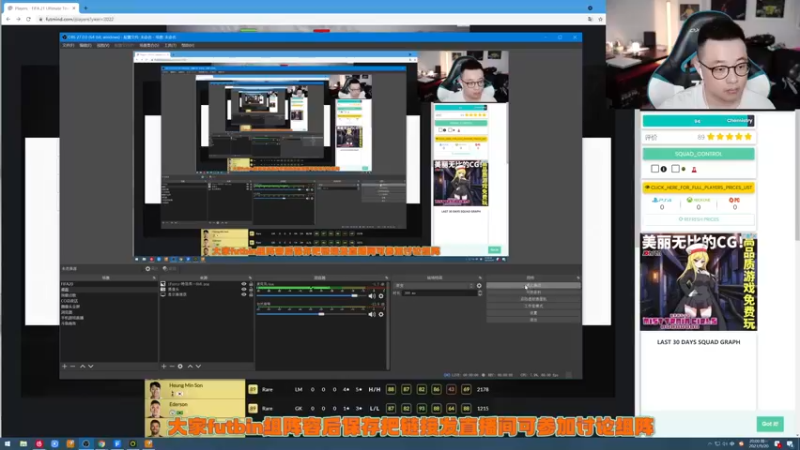Open scene transition properties gear icon
800x450 pixels.
pos(479,286)
